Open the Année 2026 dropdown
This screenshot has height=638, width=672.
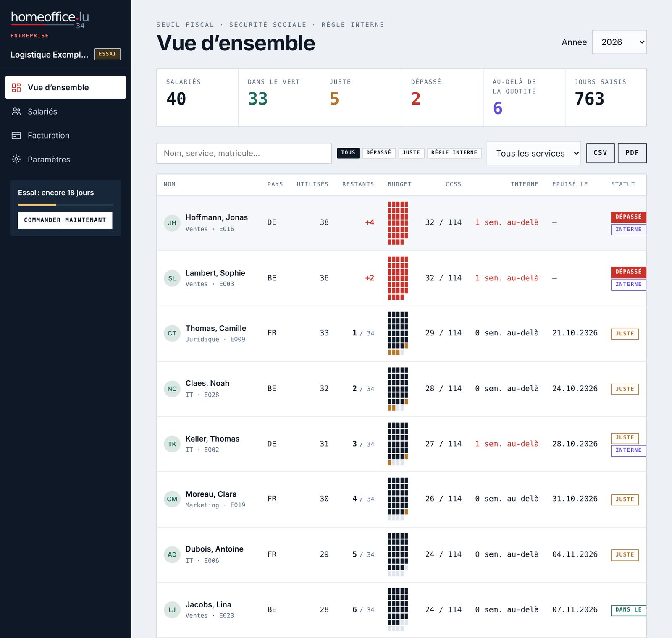pos(619,42)
